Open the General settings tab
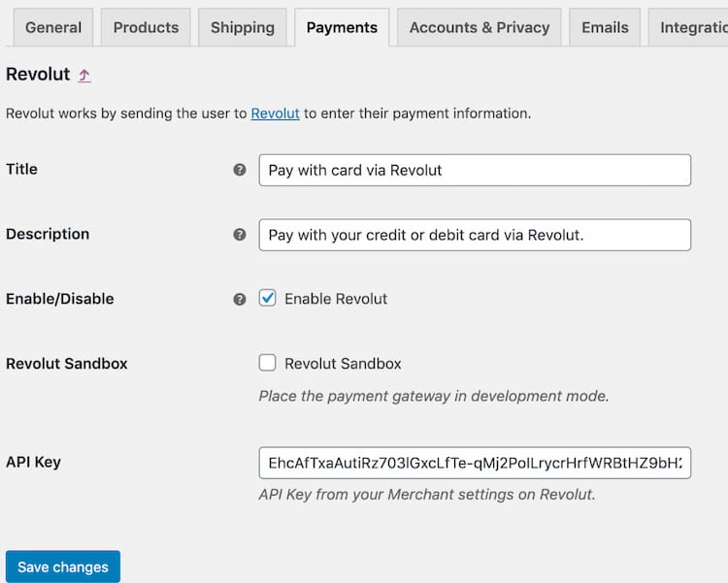Screen dimensions: 728x583 [53, 27]
